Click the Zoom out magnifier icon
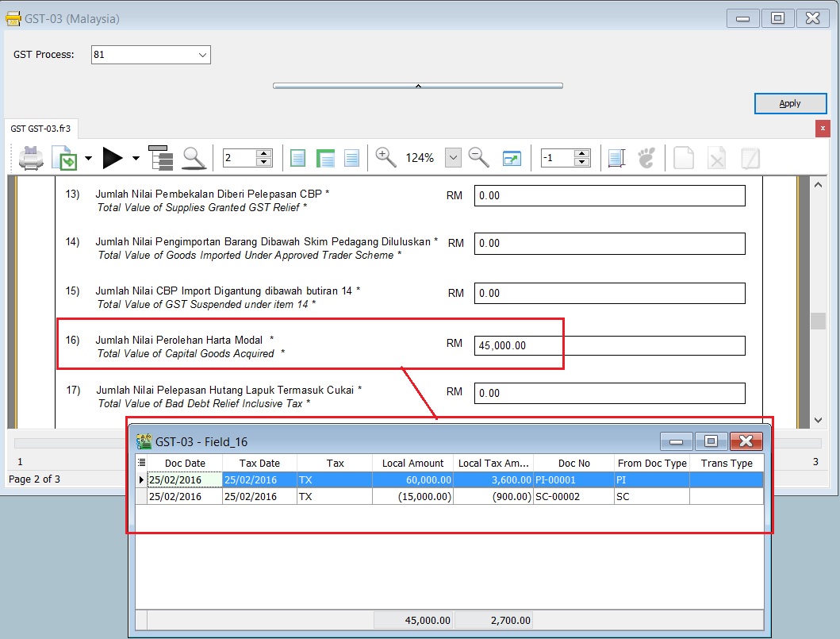This screenshot has height=639, width=840. 478,157
